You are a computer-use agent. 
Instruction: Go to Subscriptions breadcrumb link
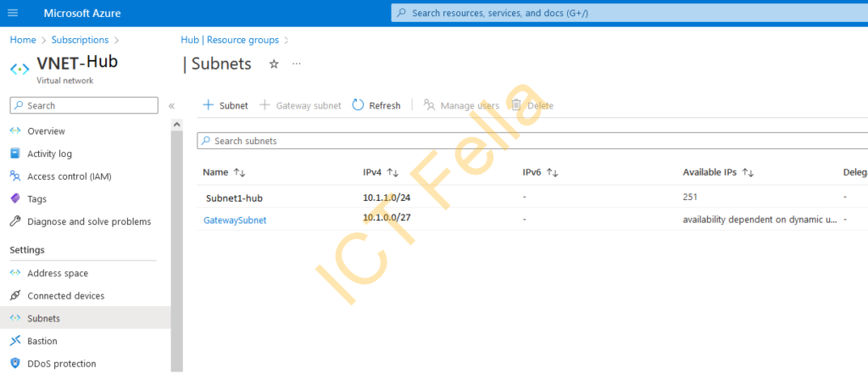point(81,40)
